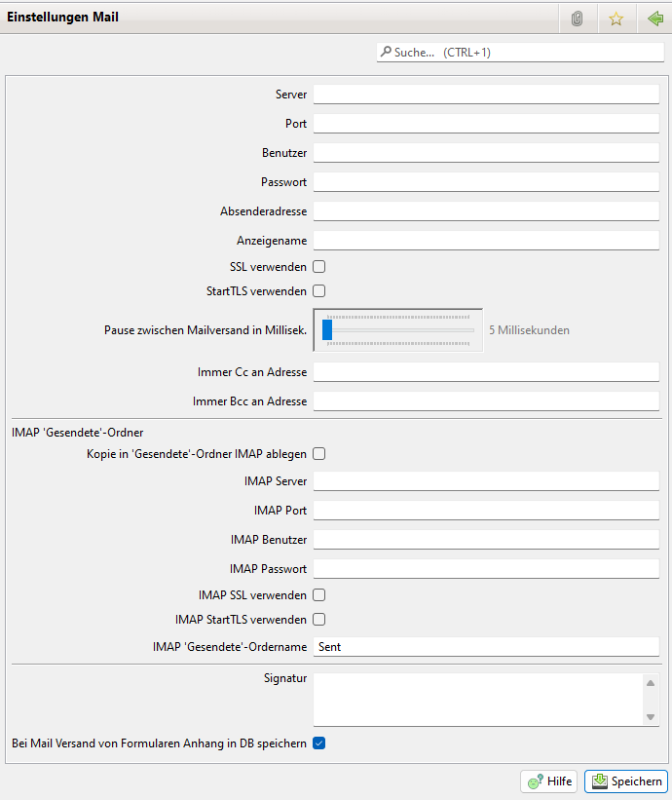Select the IMAP 'Gesendete'-Ordnername field
The width and height of the screenshot is (672, 800).
(486, 646)
